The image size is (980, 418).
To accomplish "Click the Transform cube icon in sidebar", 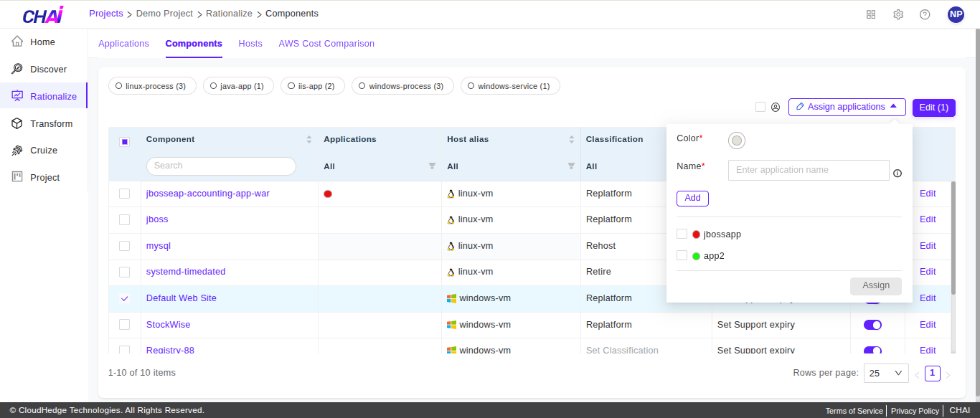I will tap(17, 123).
